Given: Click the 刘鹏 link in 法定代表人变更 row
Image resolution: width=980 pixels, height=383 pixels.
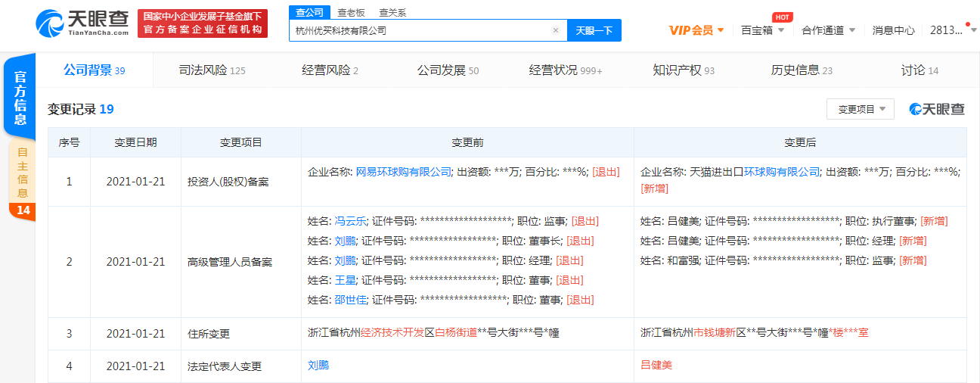Looking at the screenshot, I should pos(318,365).
